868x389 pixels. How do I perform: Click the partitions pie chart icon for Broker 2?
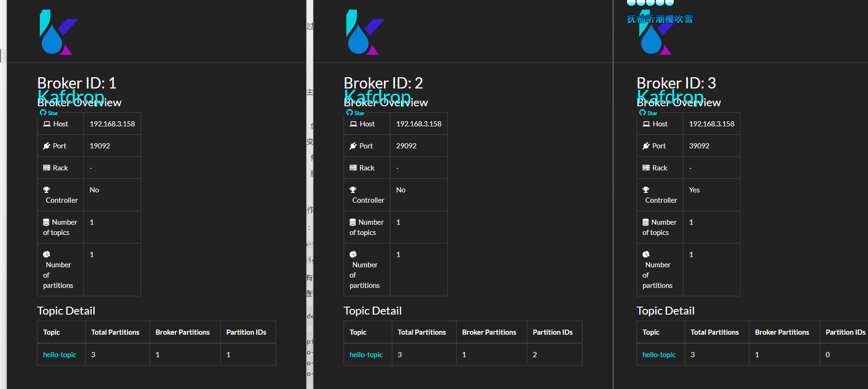(353, 255)
